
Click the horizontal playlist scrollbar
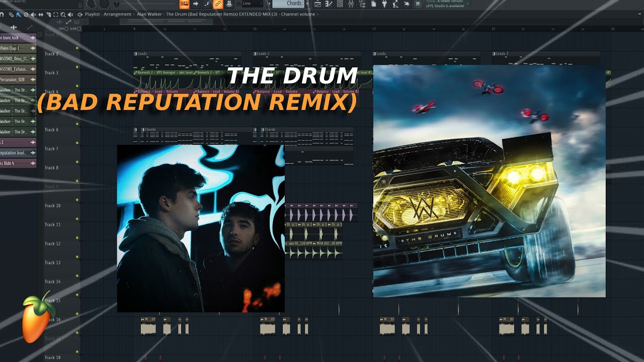166,22
